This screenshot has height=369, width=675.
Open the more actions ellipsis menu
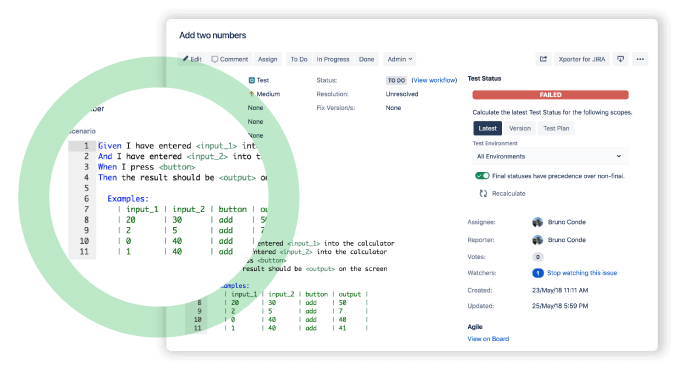click(x=640, y=59)
